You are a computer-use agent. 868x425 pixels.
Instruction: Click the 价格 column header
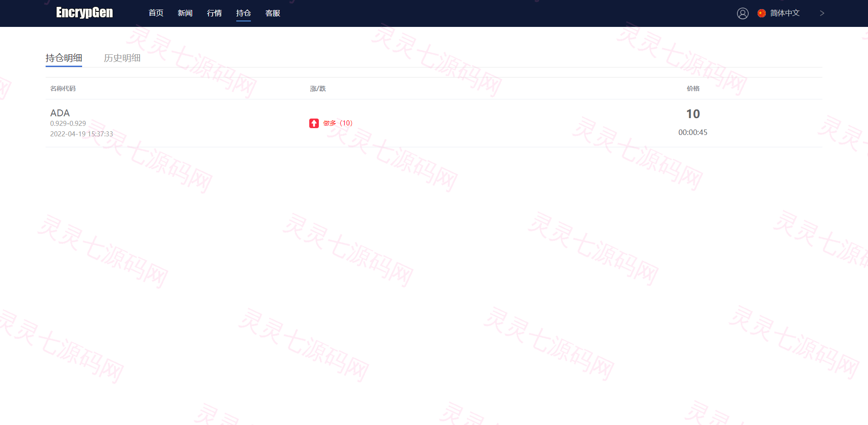[x=693, y=88]
